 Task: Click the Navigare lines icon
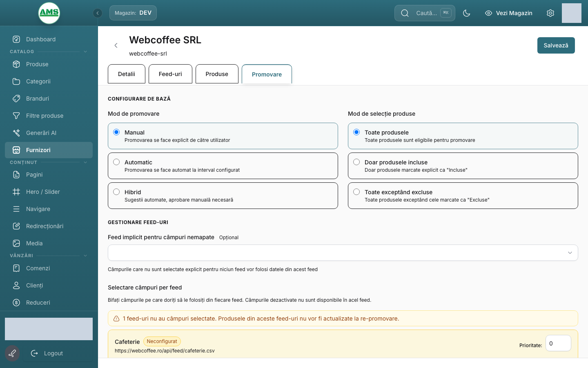point(16,209)
